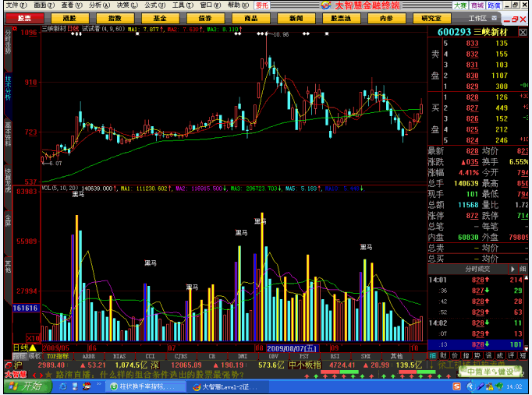Close the 600293 quote side panel

click(523, 33)
